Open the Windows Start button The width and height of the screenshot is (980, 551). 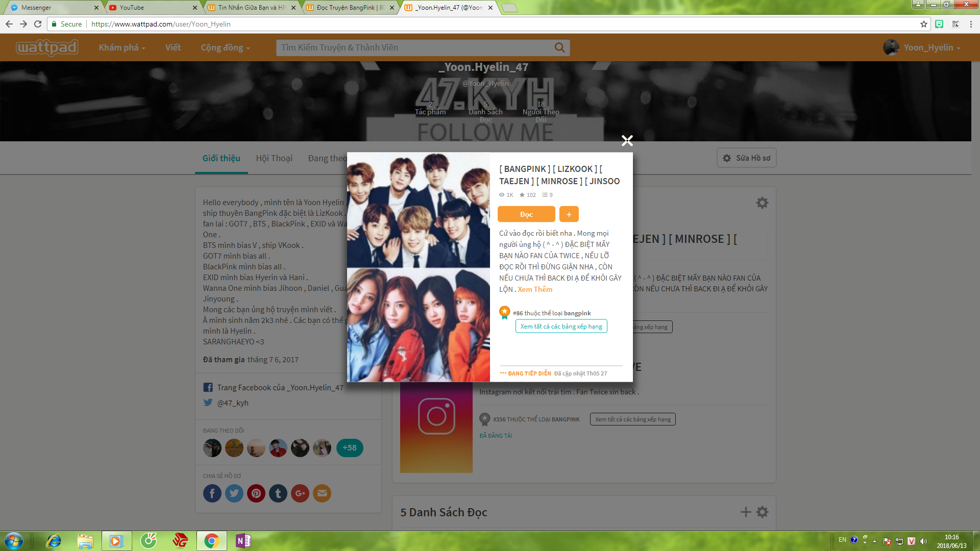coord(13,541)
